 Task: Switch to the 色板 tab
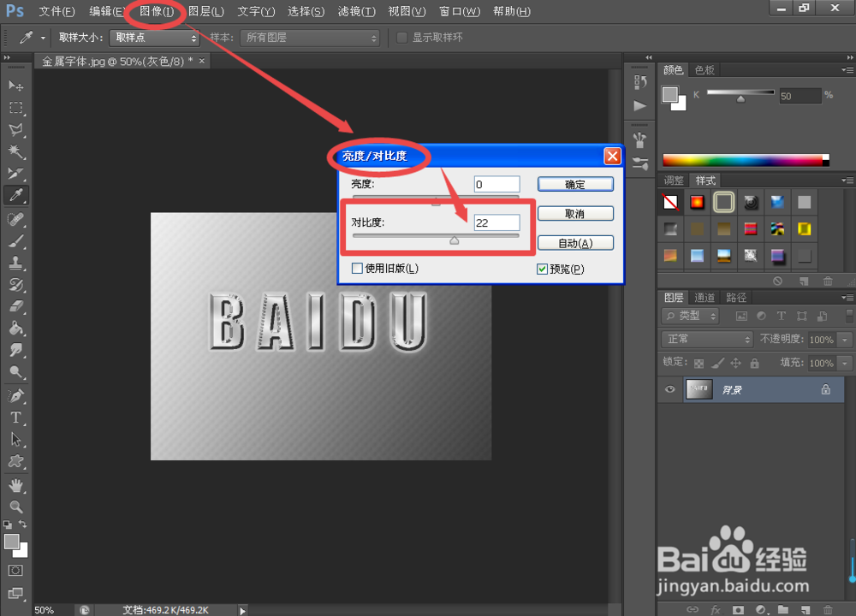704,70
